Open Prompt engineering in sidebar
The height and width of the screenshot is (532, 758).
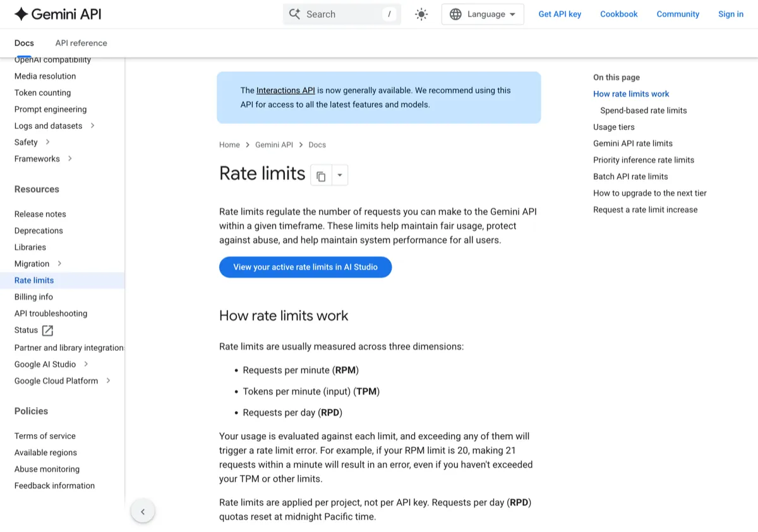click(x=51, y=109)
